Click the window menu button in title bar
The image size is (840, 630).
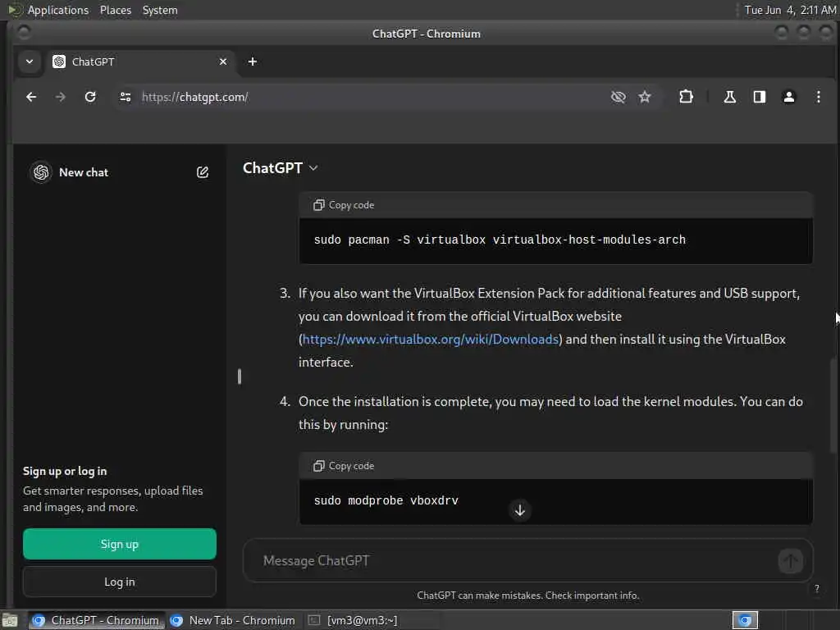click(24, 33)
